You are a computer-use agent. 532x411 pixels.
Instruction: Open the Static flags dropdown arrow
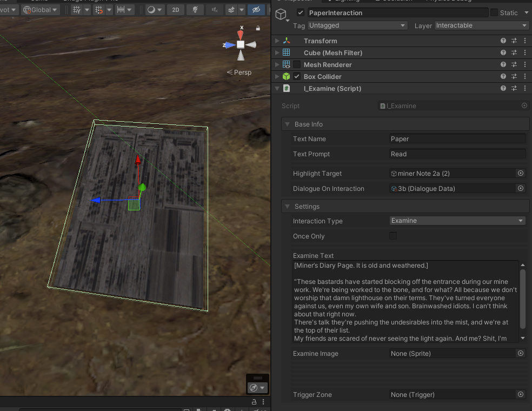click(526, 12)
